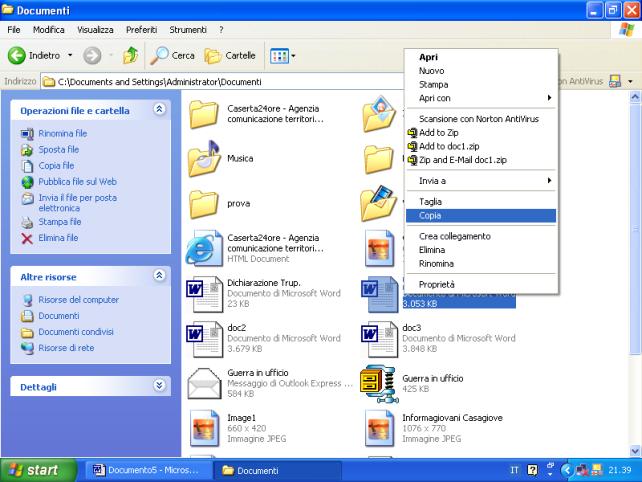
Task: Choose Copia from the context menu
Action: pos(431,215)
